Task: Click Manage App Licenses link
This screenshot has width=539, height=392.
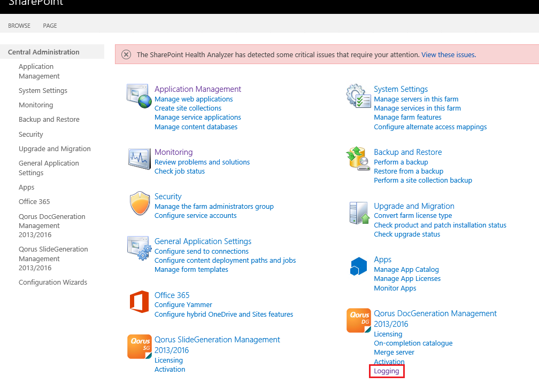Action: [x=407, y=279]
